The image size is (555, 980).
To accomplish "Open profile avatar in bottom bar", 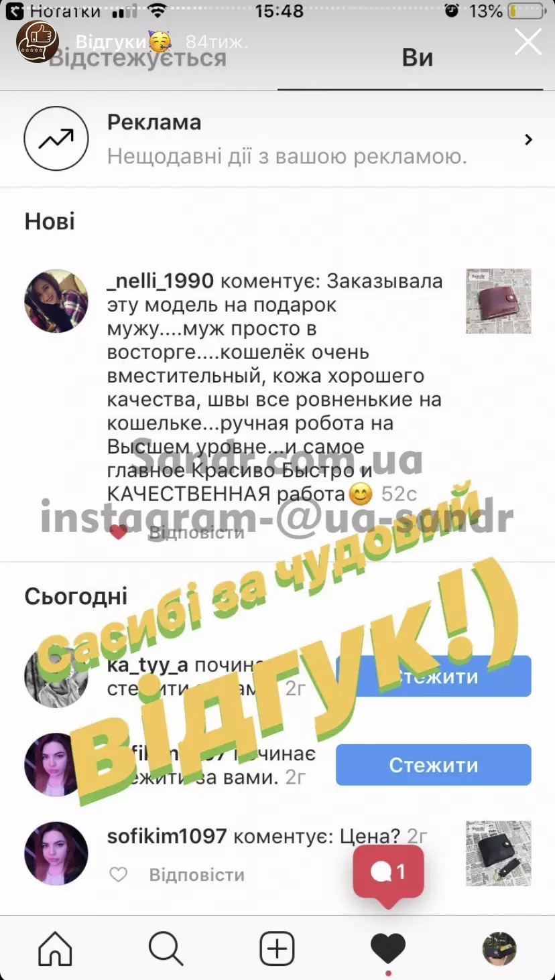I will [499, 949].
